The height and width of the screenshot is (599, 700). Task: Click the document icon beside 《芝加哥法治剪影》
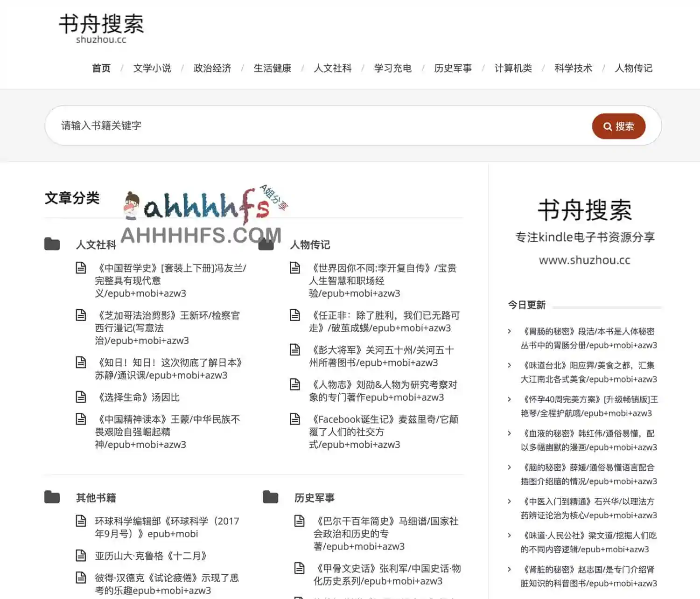(x=81, y=315)
